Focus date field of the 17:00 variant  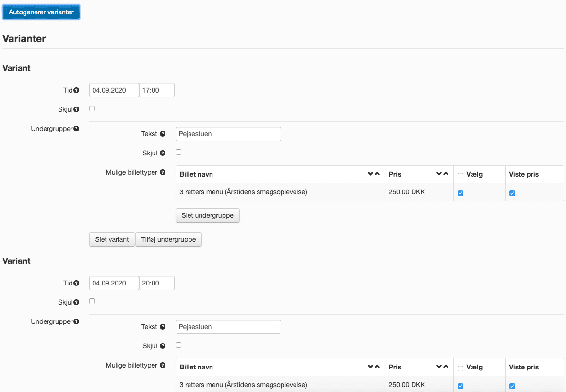(x=114, y=90)
